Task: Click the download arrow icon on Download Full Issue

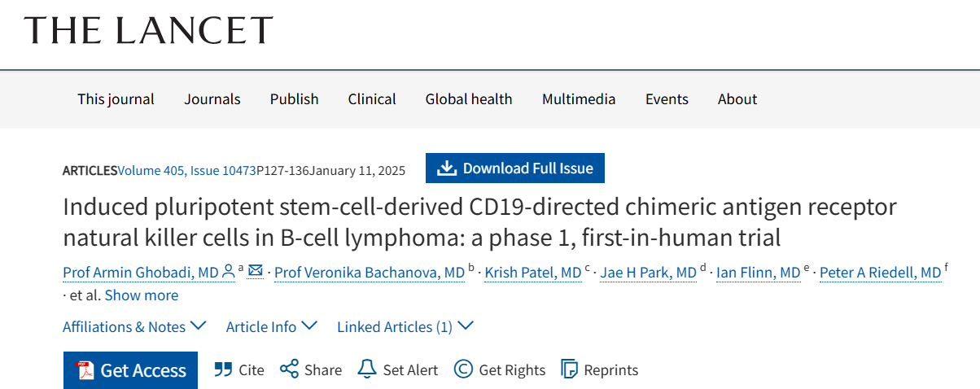Action: click(x=446, y=168)
